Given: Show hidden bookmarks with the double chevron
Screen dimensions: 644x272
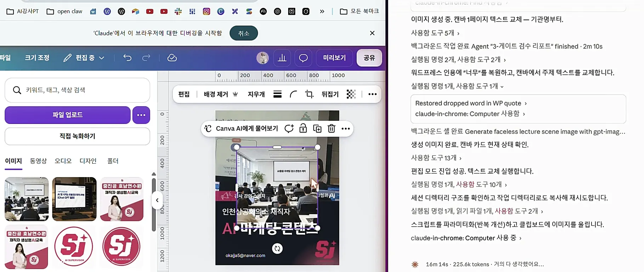Looking at the screenshot, I should (322, 11).
